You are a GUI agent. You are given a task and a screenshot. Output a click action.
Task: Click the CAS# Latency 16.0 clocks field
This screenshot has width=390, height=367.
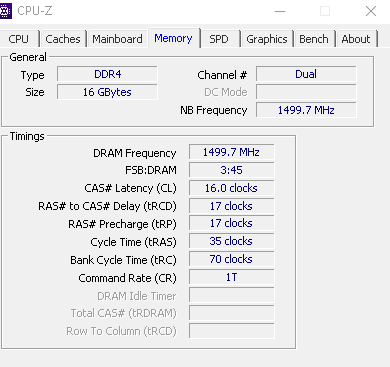pyautogui.click(x=231, y=188)
